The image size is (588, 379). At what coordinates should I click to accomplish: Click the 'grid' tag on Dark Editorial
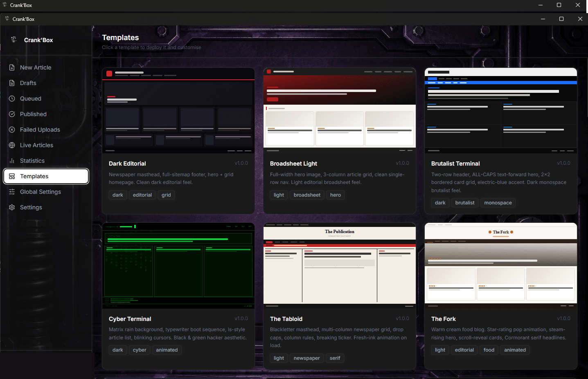click(166, 195)
